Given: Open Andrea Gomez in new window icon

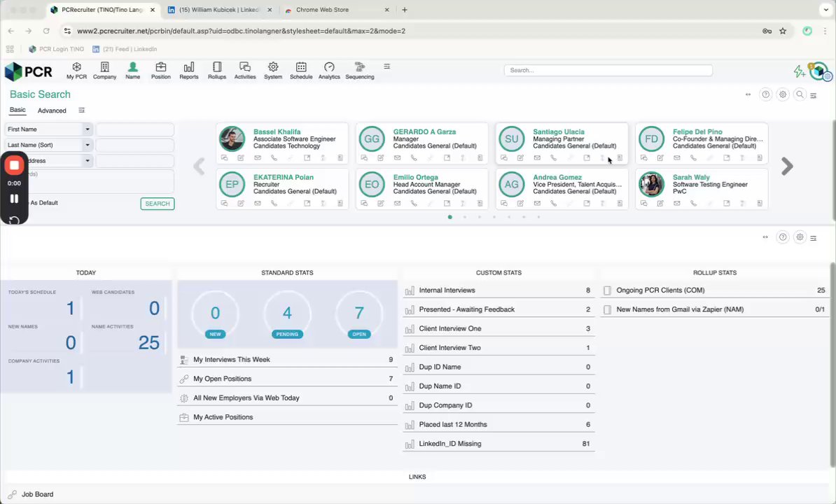Looking at the screenshot, I should 587,203.
